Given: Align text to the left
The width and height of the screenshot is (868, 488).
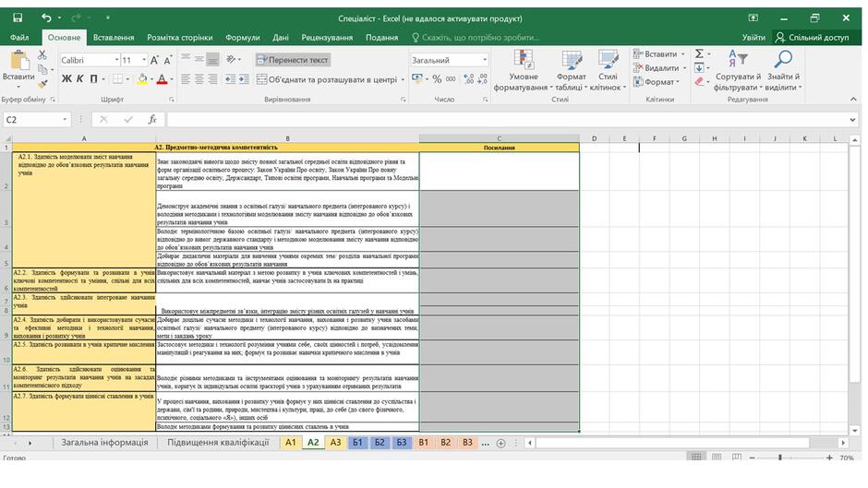Looking at the screenshot, I should click(x=186, y=79).
